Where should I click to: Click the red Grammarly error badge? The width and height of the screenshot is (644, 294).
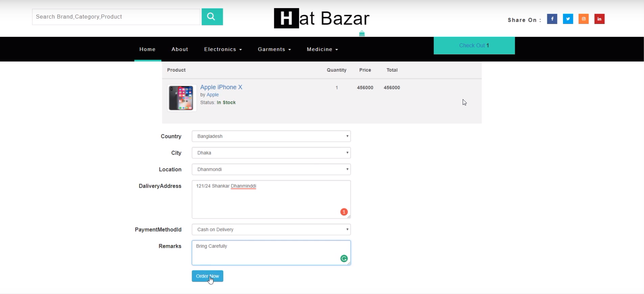344,212
